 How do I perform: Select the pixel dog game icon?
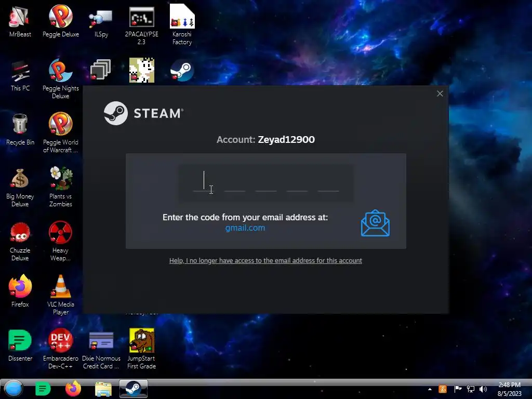click(x=141, y=70)
